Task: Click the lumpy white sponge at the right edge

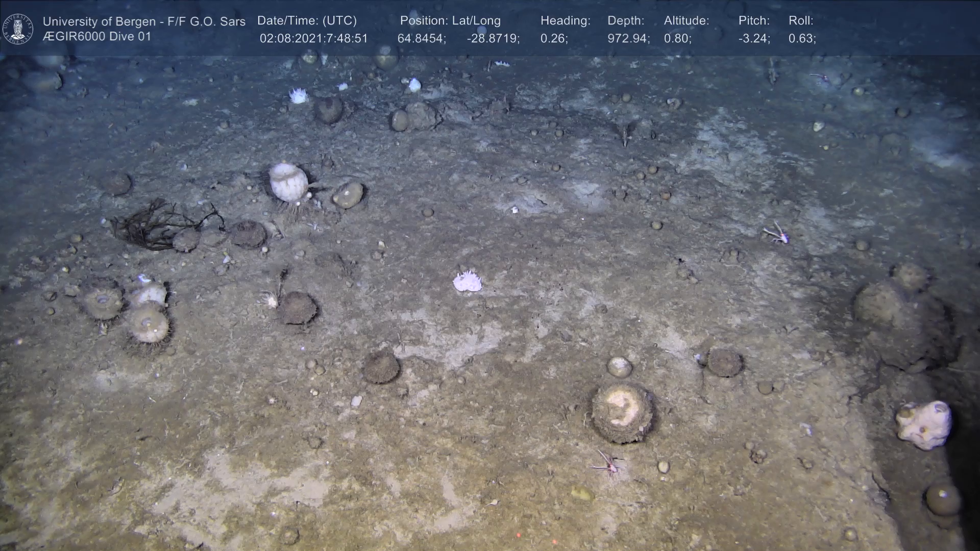Action: coord(924,424)
